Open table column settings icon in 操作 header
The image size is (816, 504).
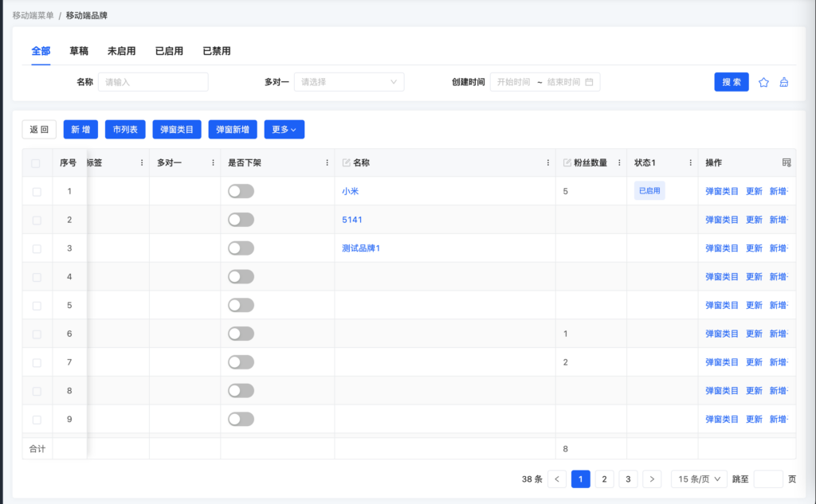[787, 162]
